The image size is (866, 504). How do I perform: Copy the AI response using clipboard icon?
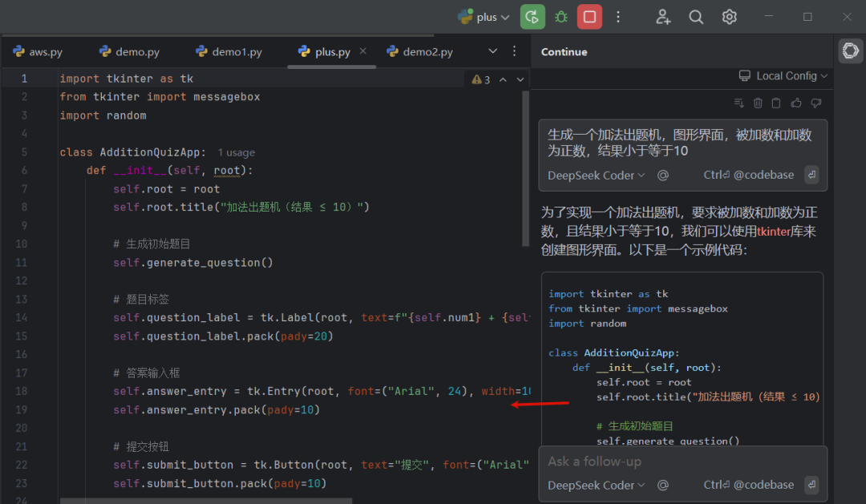(775, 103)
